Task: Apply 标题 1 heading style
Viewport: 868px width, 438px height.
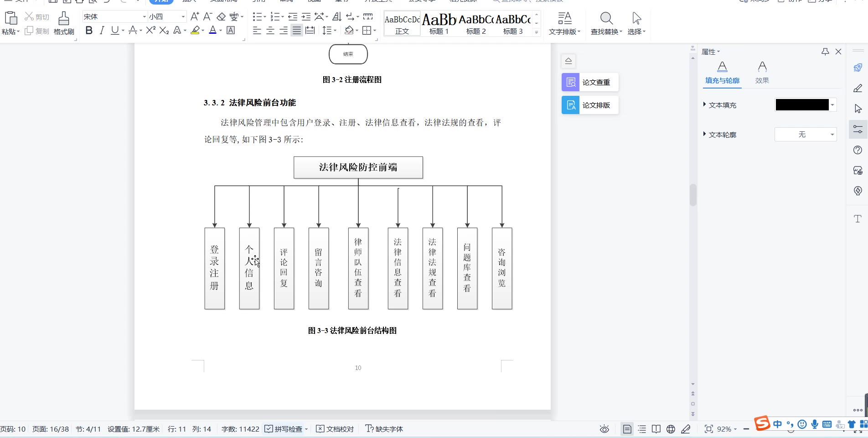Action: (x=439, y=24)
